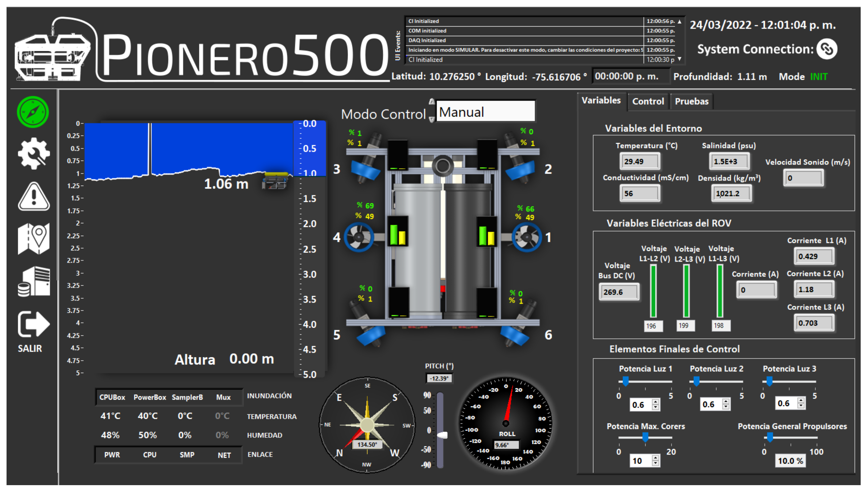Click the System Connection chain link
The width and height of the screenshot is (868, 493).
coord(827,49)
